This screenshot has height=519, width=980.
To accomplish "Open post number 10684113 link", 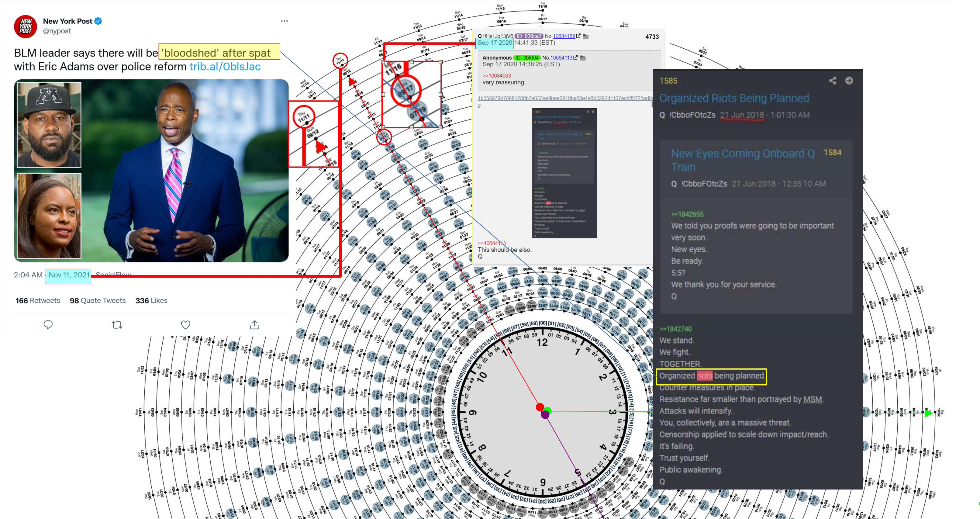I will 561,58.
